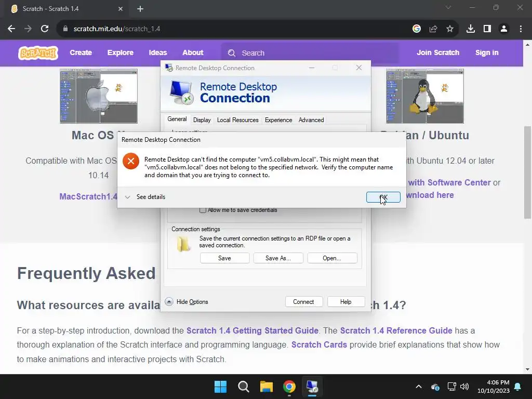532x399 pixels.
Task: Click the share page icon
Action: point(433,29)
